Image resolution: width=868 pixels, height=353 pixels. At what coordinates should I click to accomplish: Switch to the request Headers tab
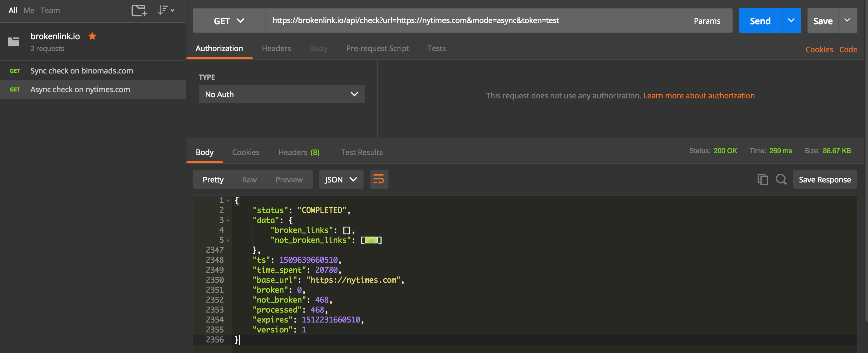point(276,49)
